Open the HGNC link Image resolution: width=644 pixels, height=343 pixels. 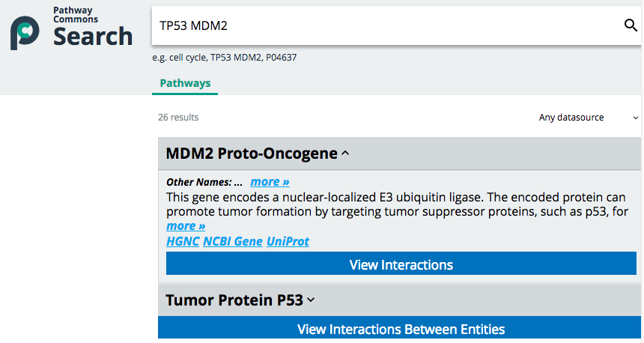point(183,241)
